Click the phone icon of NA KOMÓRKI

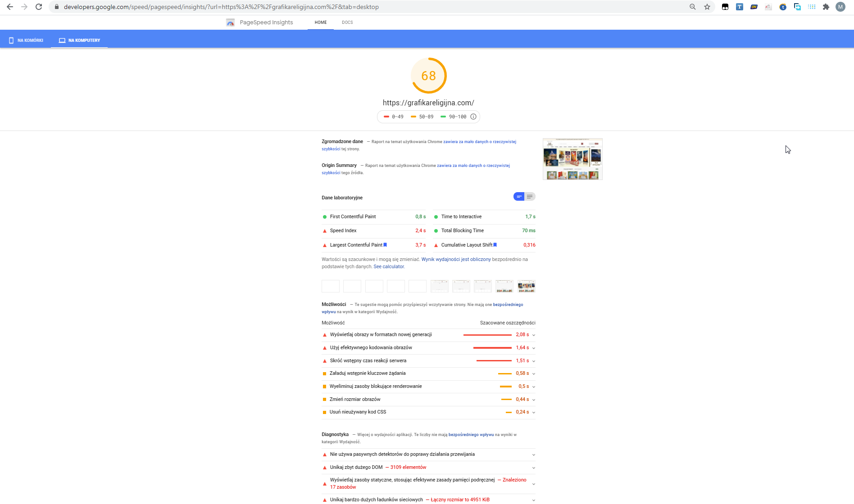click(x=11, y=40)
